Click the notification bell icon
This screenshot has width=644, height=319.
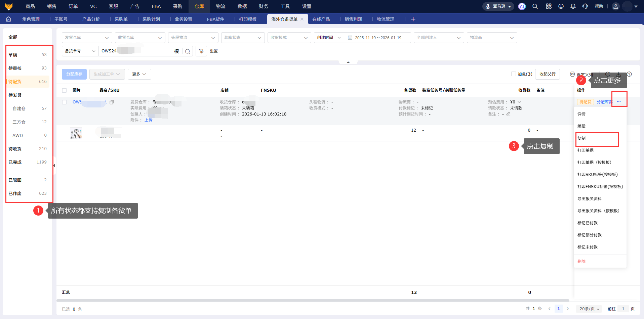(x=573, y=6)
